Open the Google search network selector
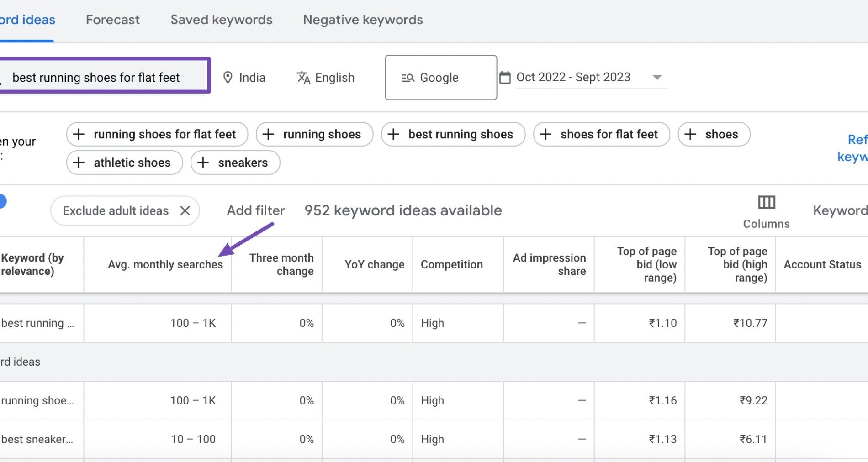 pos(441,78)
